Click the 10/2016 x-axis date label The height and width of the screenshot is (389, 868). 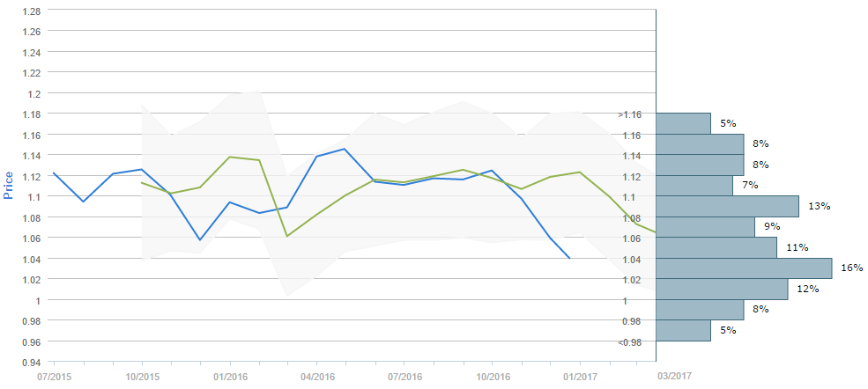492,376
